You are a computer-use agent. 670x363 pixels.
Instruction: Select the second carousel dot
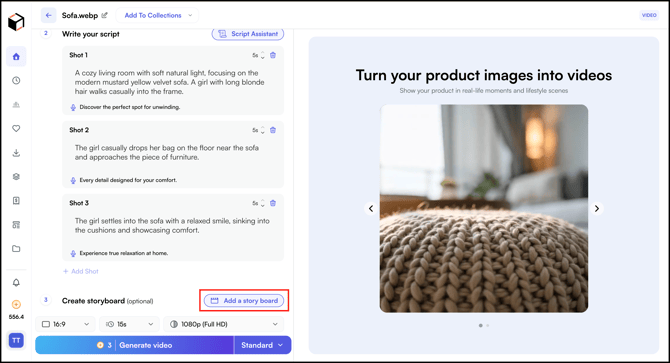(x=488, y=325)
